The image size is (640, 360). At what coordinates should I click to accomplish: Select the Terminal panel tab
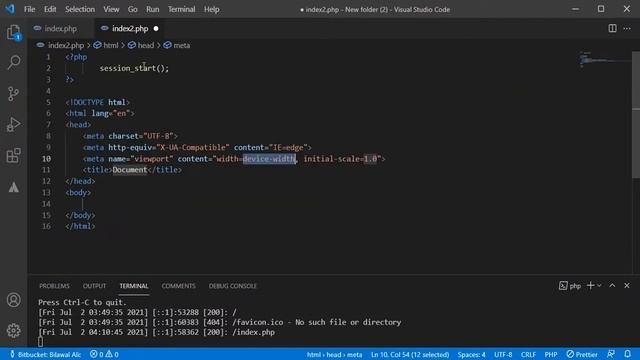coord(134,286)
